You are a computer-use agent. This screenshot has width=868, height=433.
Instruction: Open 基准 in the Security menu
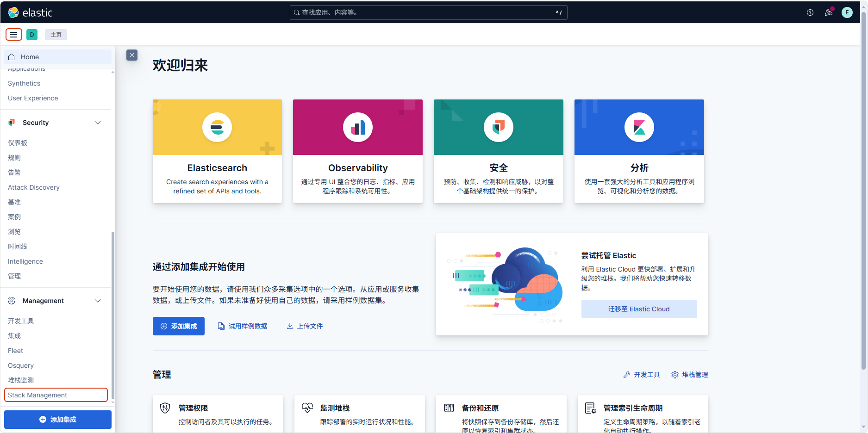click(x=14, y=202)
